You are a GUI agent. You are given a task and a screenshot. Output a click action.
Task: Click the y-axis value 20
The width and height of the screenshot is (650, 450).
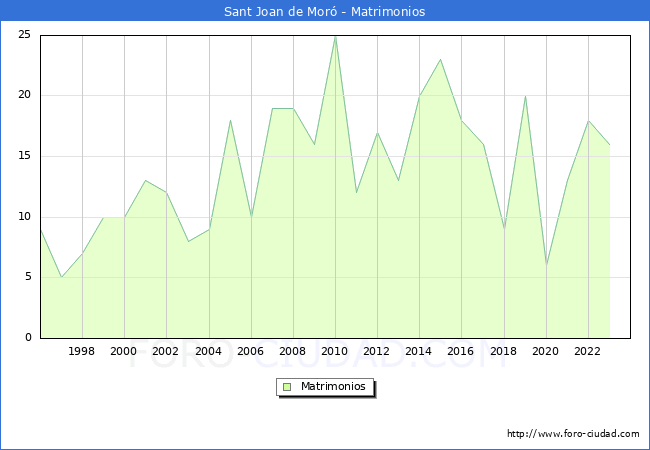pyautogui.click(x=24, y=95)
